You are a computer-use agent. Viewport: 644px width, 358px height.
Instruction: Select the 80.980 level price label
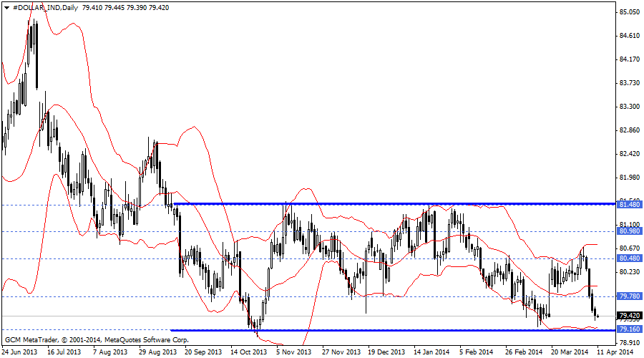628,231
